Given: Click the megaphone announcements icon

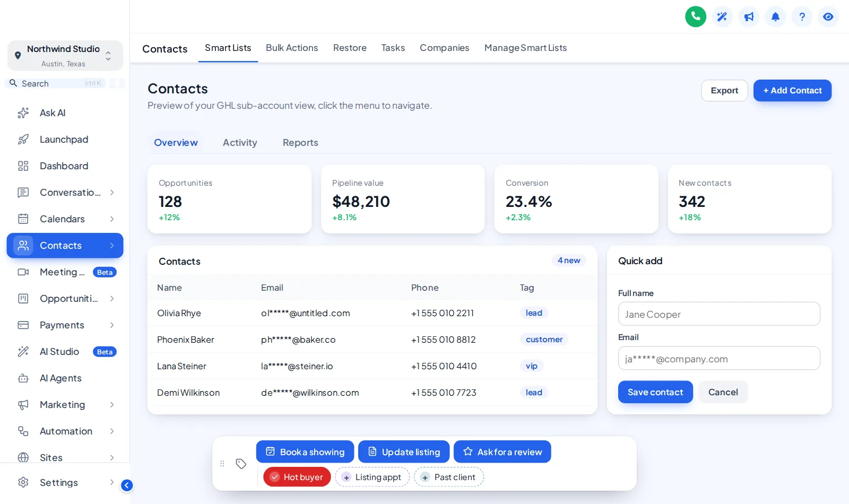Looking at the screenshot, I should tap(749, 16).
